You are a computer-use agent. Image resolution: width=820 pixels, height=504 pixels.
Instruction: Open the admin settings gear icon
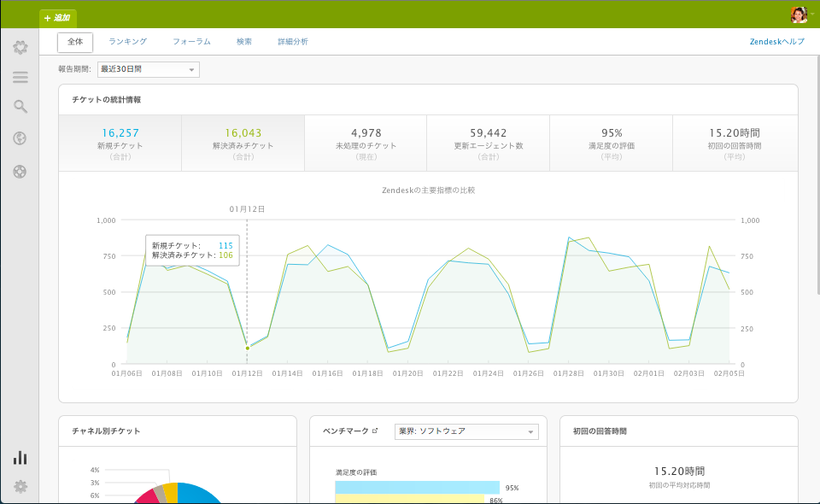[x=20, y=487]
